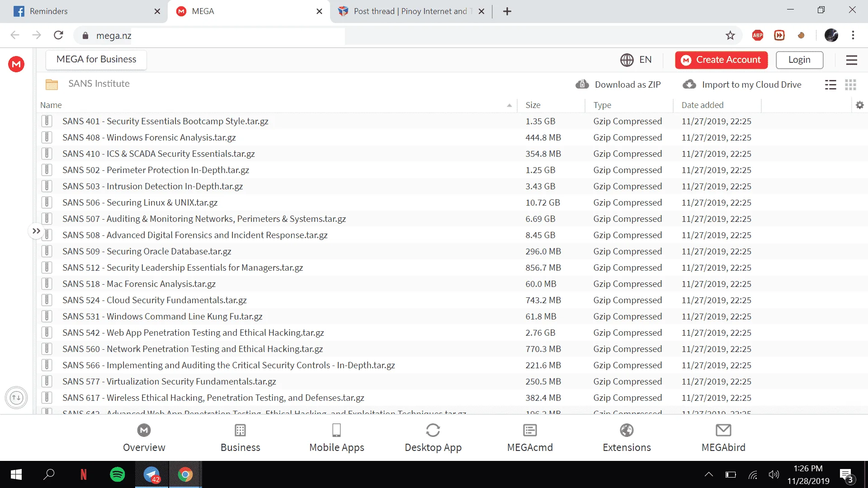Sort files by Name column
Image resolution: width=868 pixels, height=488 pixels.
[x=51, y=105]
